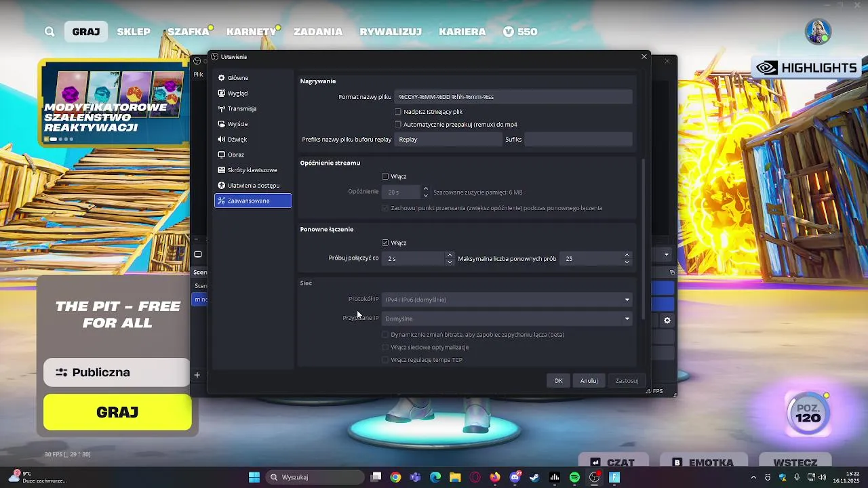Confirm settings with OK button
Viewport: 868px width, 488px height.
tap(558, 381)
